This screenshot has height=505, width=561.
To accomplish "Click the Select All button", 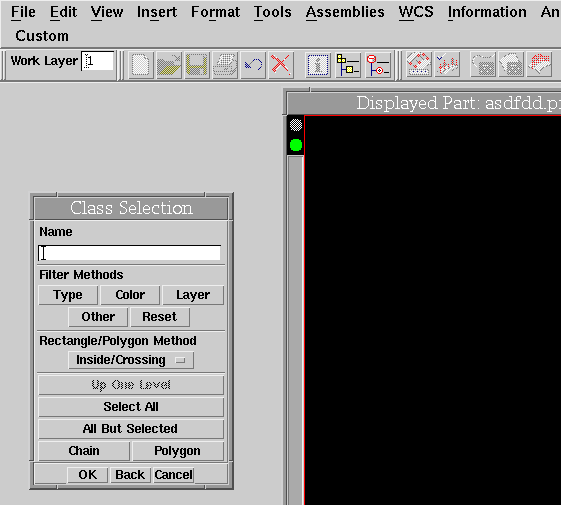I will pyautogui.click(x=131, y=407).
